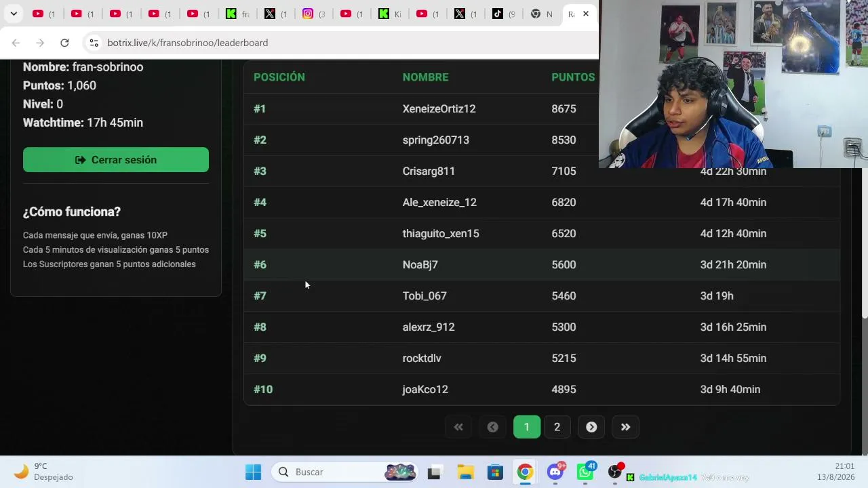
Task: Open the Kick tab labeled 'fra'
Action: 236,14
